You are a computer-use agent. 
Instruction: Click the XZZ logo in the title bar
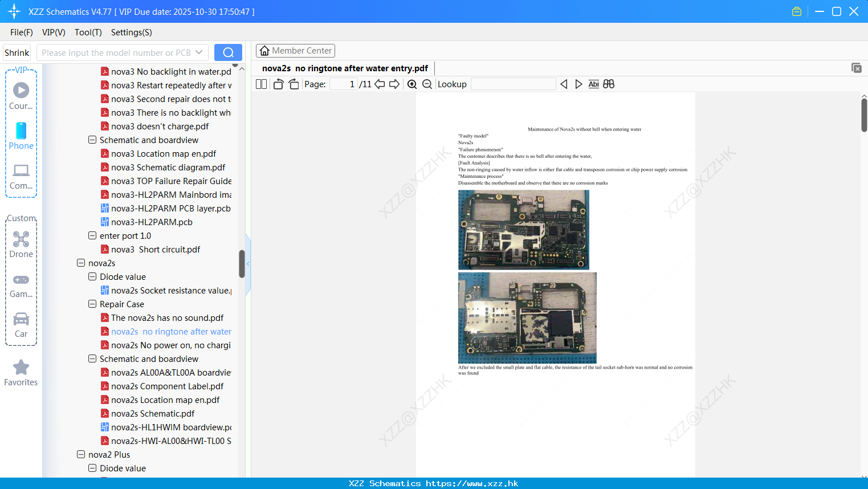click(14, 11)
